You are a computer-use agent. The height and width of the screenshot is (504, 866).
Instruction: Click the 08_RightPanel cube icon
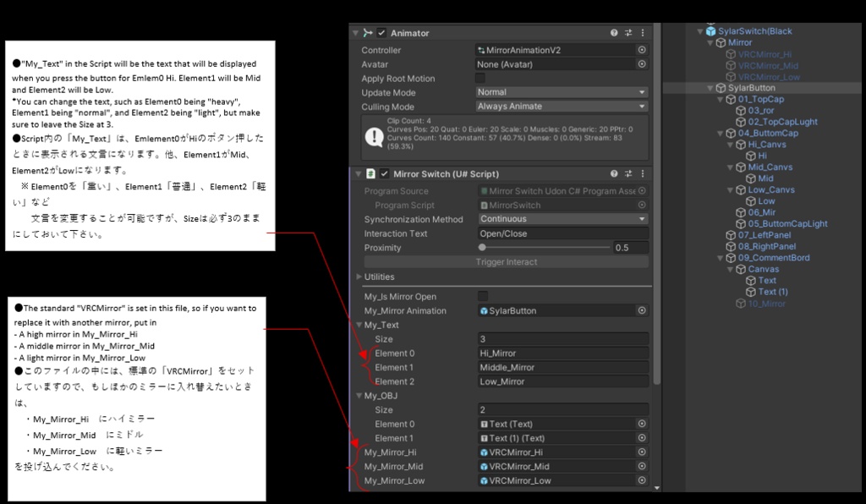coord(731,246)
